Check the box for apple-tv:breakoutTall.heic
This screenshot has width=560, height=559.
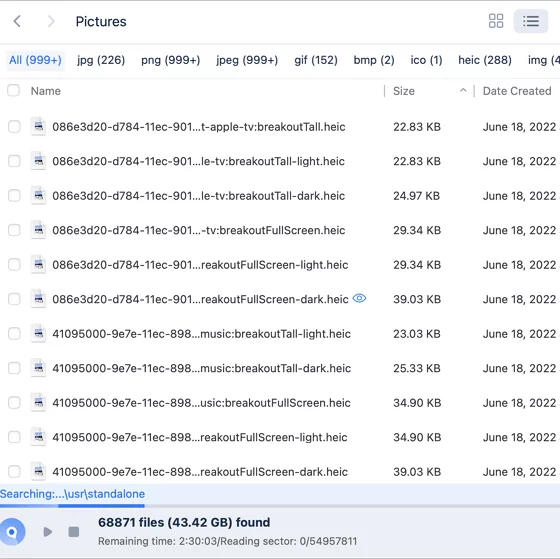click(14, 126)
